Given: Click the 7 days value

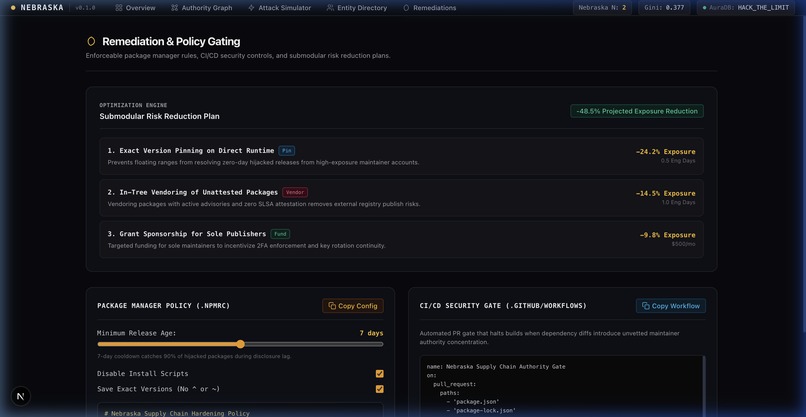Looking at the screenshot, I should (371, 333).
